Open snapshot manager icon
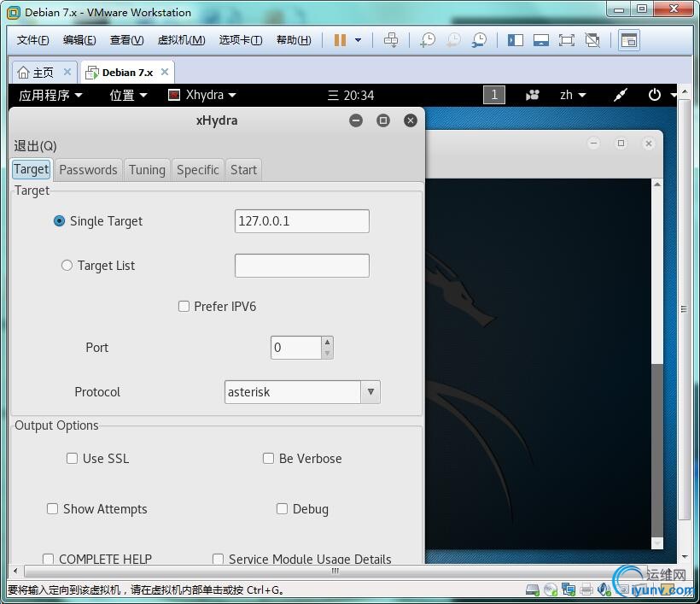Viewport: 700px width, 604px height. coord(480,40)
